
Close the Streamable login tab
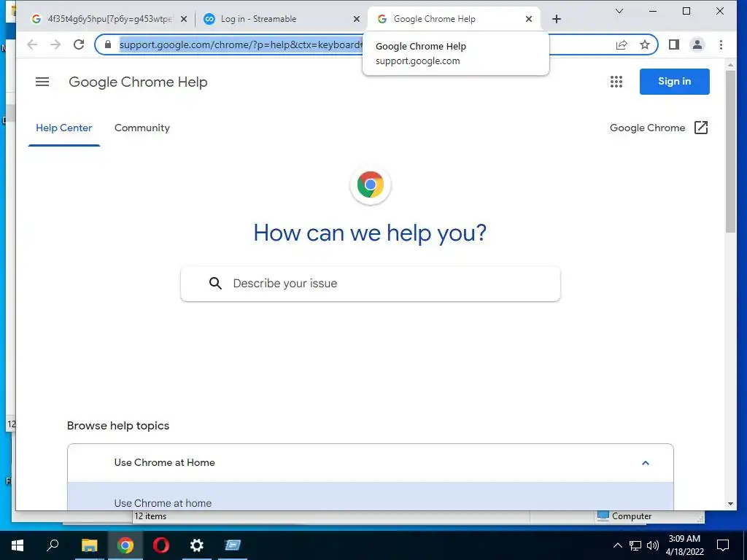[356, 19]
